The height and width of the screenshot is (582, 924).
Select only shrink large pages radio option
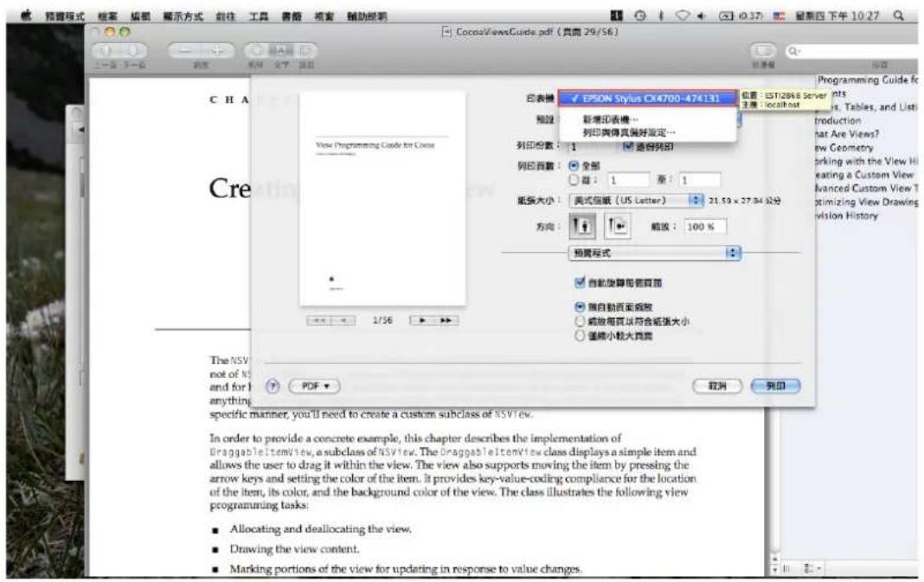click(580, 336)
